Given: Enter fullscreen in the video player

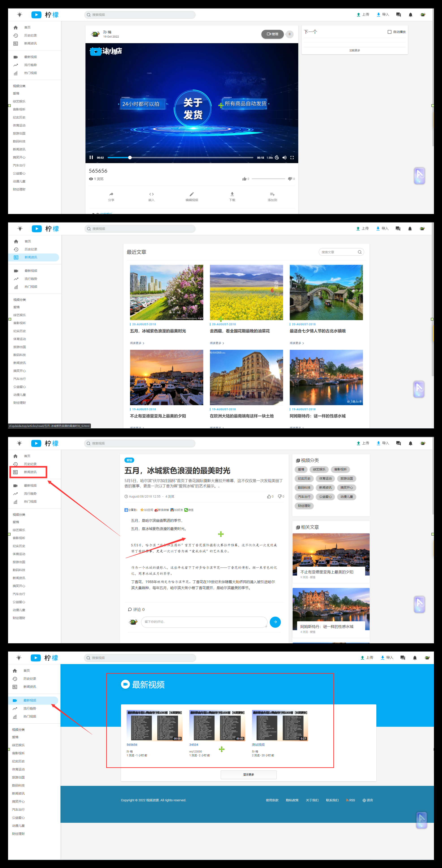Looking at the screenshot, I should 292,157.
